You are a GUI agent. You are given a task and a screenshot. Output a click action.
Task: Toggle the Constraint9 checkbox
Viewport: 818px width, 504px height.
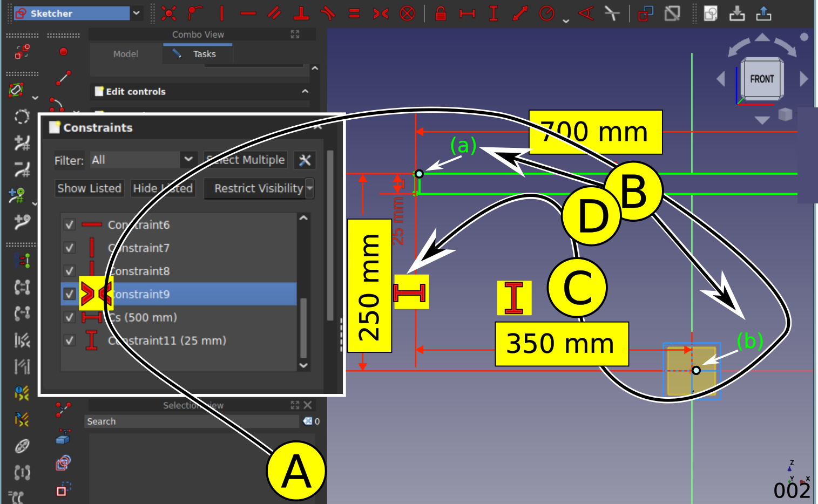[69, 294]
